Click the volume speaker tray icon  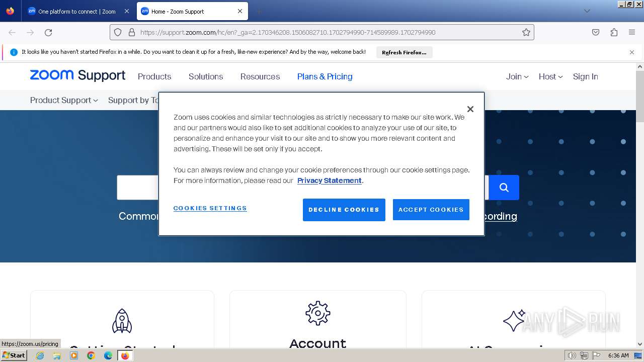572,355
